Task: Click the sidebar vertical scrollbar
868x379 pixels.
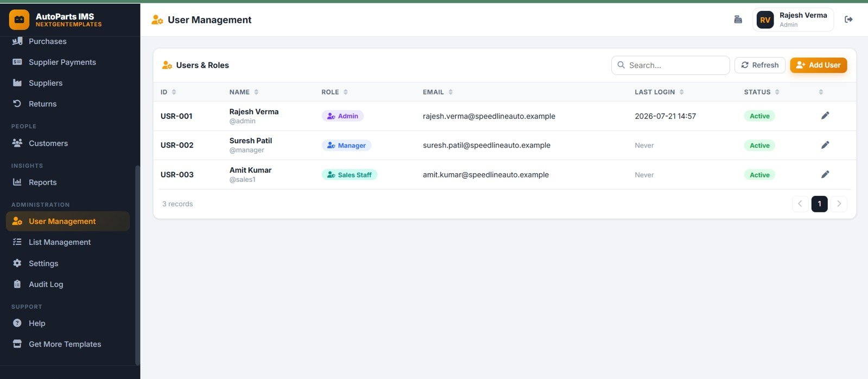Action: click(137, 265)
